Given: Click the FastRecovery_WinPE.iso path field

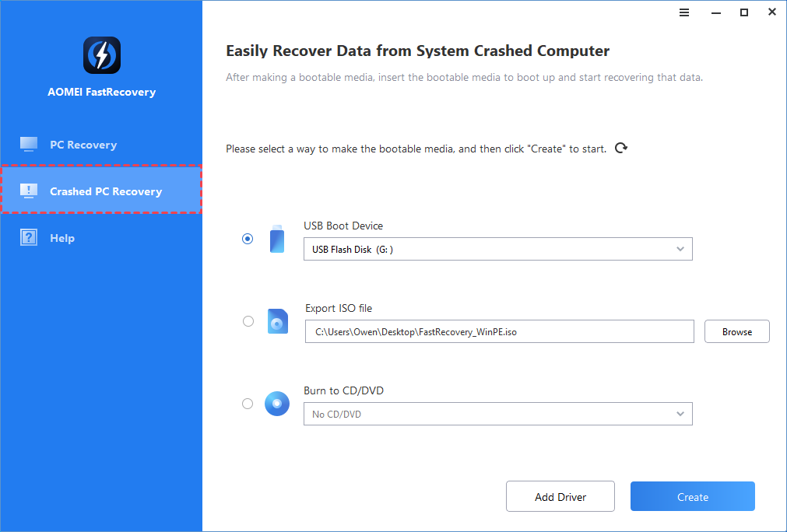Looking at the screenshot, I should (x=498, y=331).
